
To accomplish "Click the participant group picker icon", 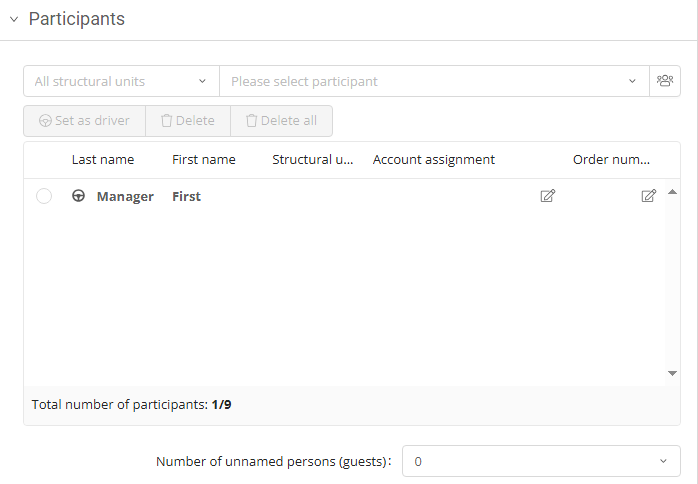I will (664, 81).
